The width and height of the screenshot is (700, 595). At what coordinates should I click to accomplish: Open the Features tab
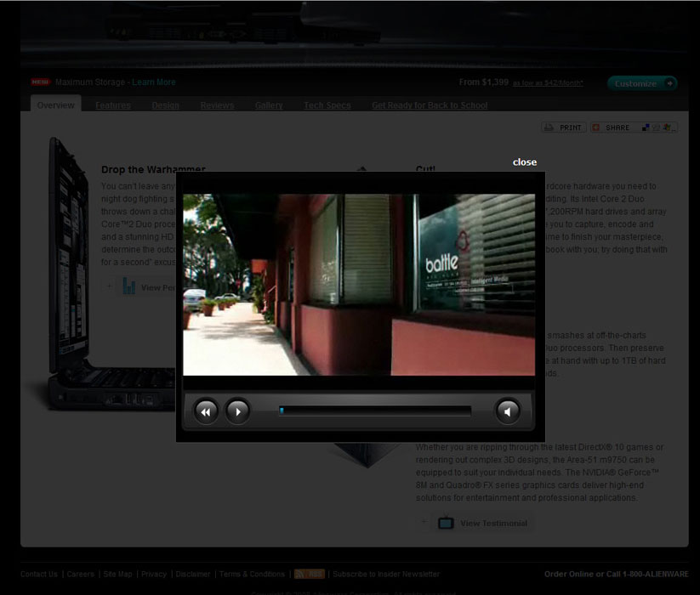113,105
